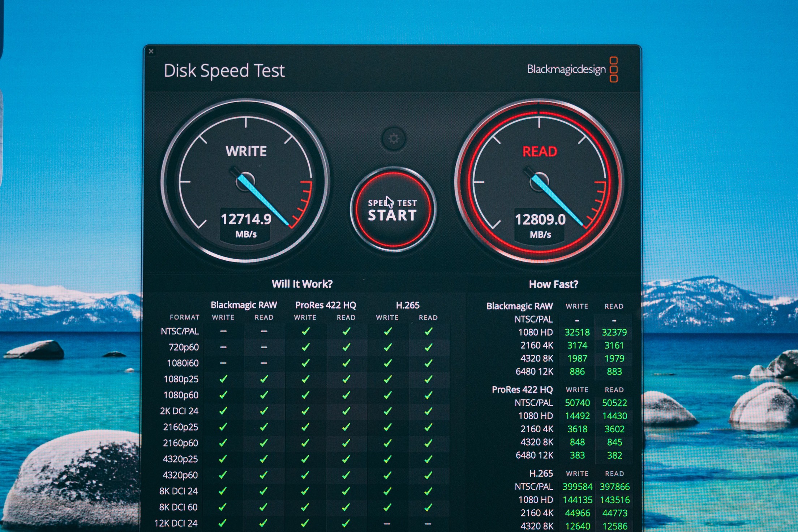
Task: Click the READ speed gauge
Action: (x=539, y=181)
